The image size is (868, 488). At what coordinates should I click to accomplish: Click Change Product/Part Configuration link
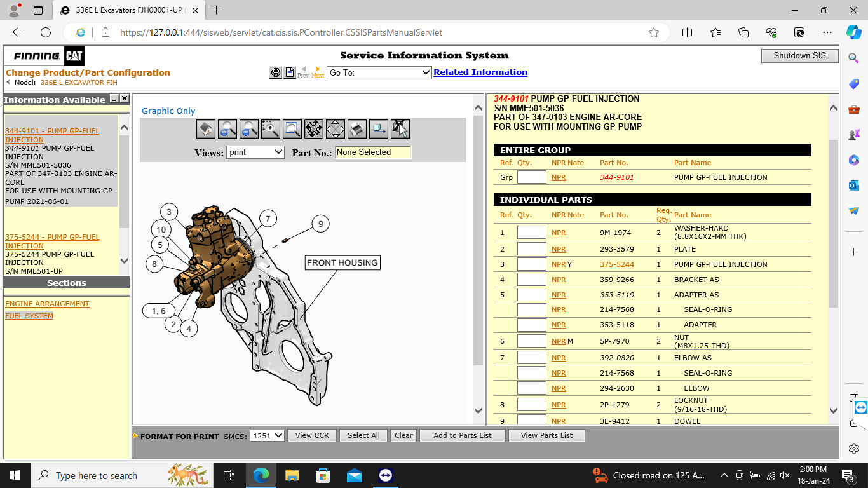pyautogui.click(x=88, y=72)
